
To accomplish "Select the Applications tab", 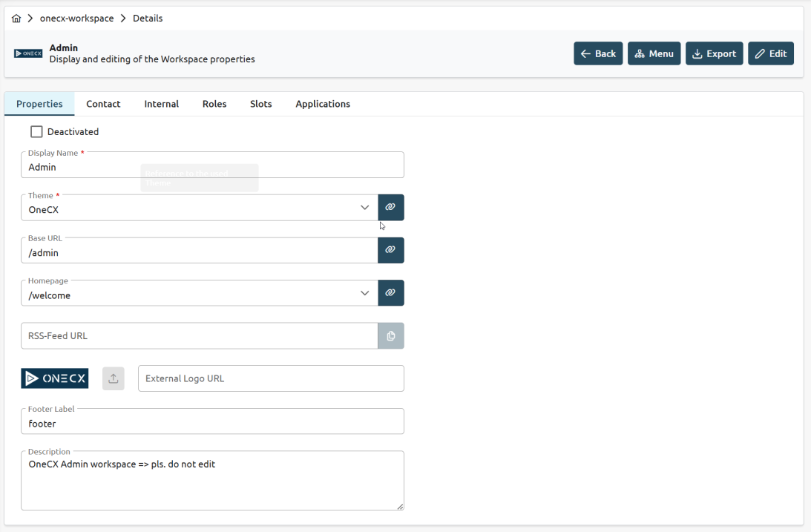I will tap(323, 104).
